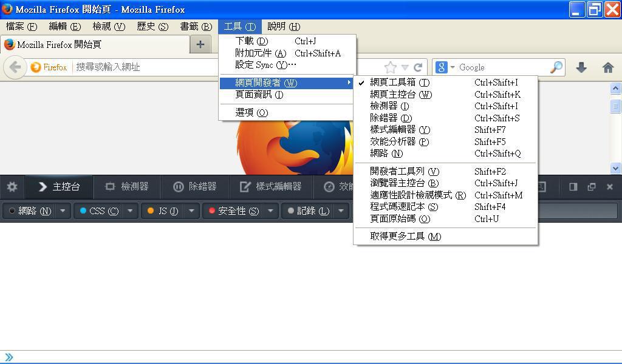Select 取得更多工具 (M) submenu item
Viewport: 622px width, 364px height.
[x=445, y=237]
